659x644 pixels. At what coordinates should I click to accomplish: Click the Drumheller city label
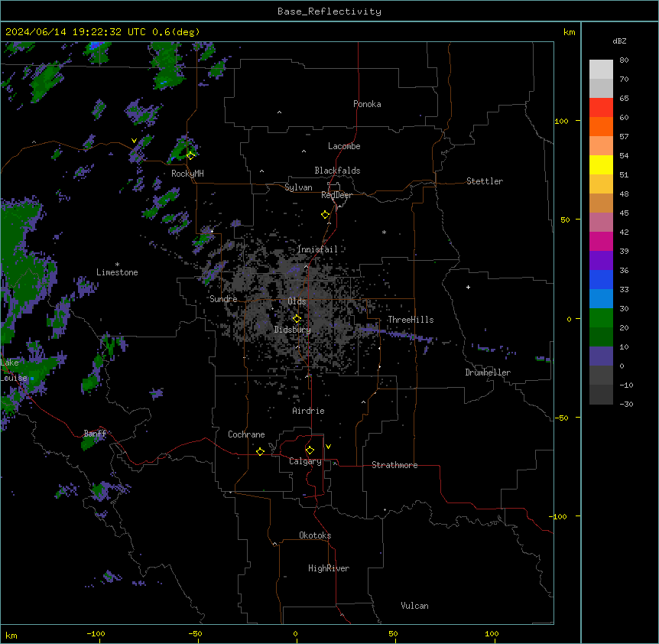click(x=488, y=372)
